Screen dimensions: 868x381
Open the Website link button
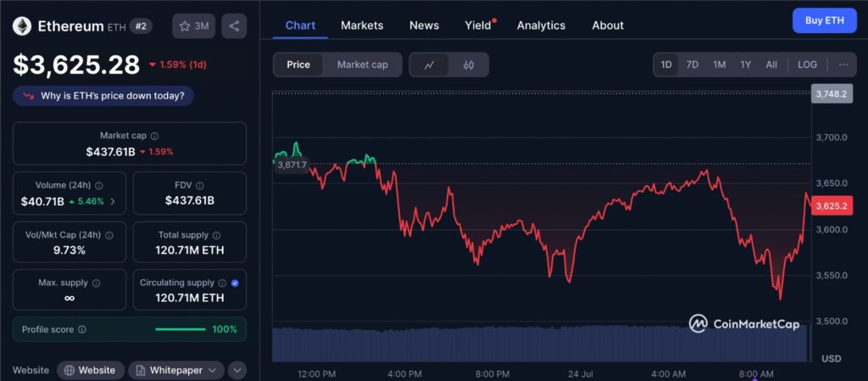(x=90, y=371)
